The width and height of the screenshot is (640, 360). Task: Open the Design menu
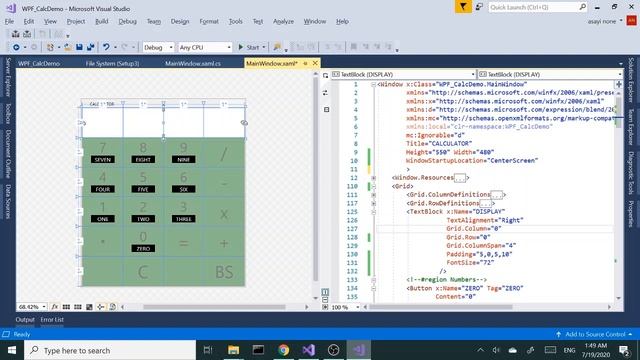tap(180, 21)
